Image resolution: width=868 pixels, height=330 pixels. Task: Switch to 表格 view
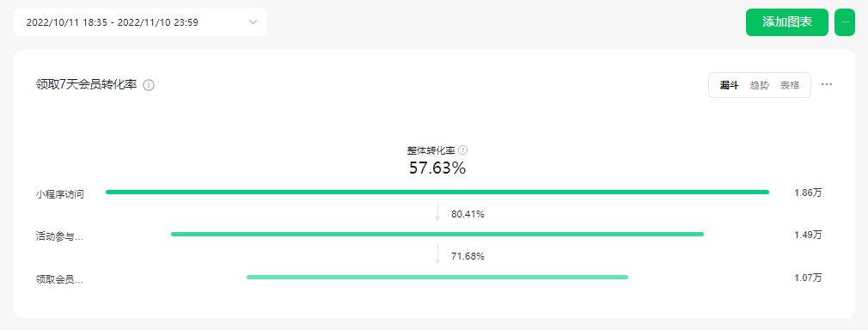[x=790, y=85]
